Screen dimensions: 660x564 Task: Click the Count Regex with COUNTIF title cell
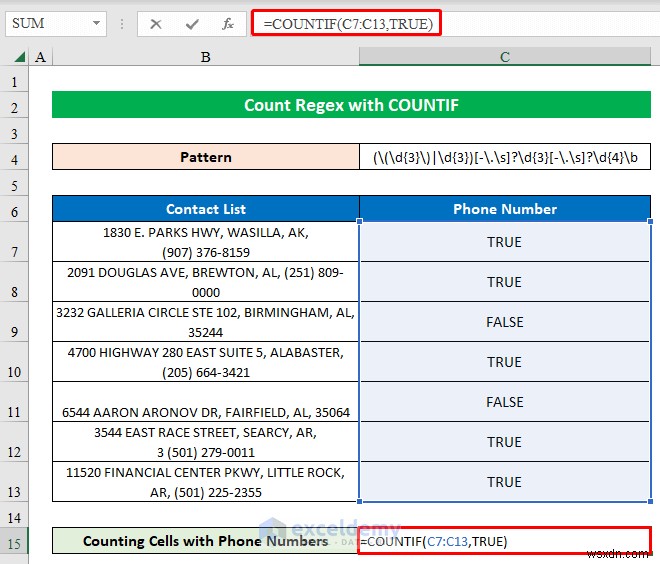[x=351, y=105]
